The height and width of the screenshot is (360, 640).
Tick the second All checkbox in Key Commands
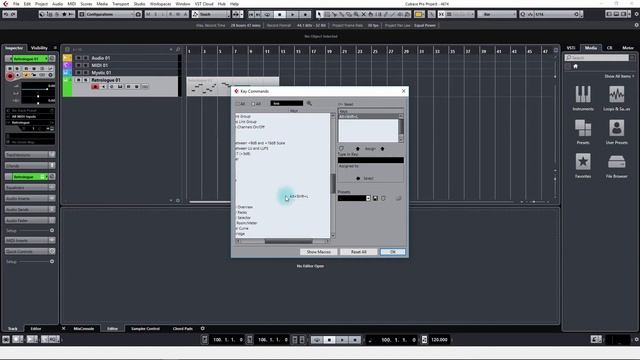pyautogui.click(x=253, y=104)
